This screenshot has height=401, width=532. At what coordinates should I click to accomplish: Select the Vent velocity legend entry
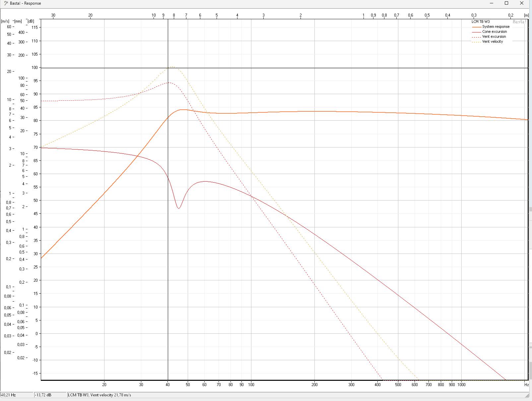point(492,42)
